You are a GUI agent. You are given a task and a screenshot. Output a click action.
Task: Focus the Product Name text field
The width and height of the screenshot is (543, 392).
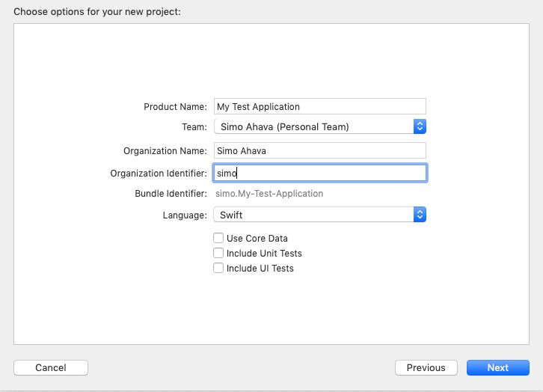(x=319, y=106)
